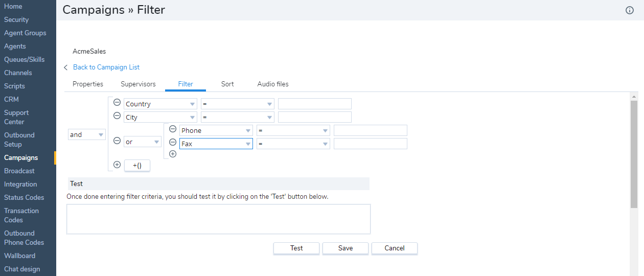Follow the Back to Campaign List link

coord(106,67)
